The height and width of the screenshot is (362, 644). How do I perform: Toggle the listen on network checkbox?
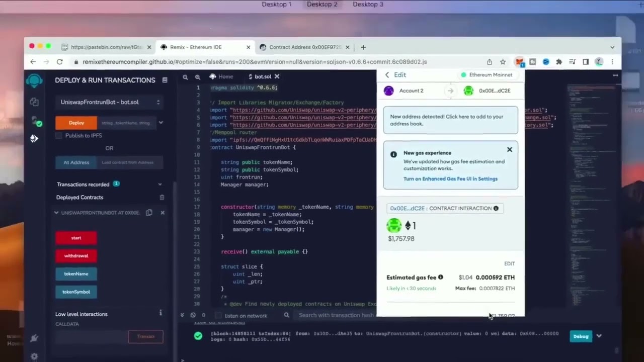[x=218, y=315]
